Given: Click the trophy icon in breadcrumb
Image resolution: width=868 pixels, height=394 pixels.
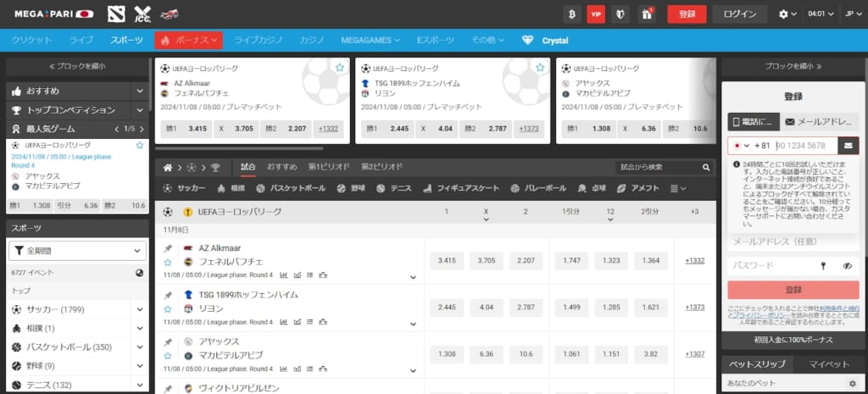Looking at the screenshot, I should pyautogui.click(x=215, y=167).
